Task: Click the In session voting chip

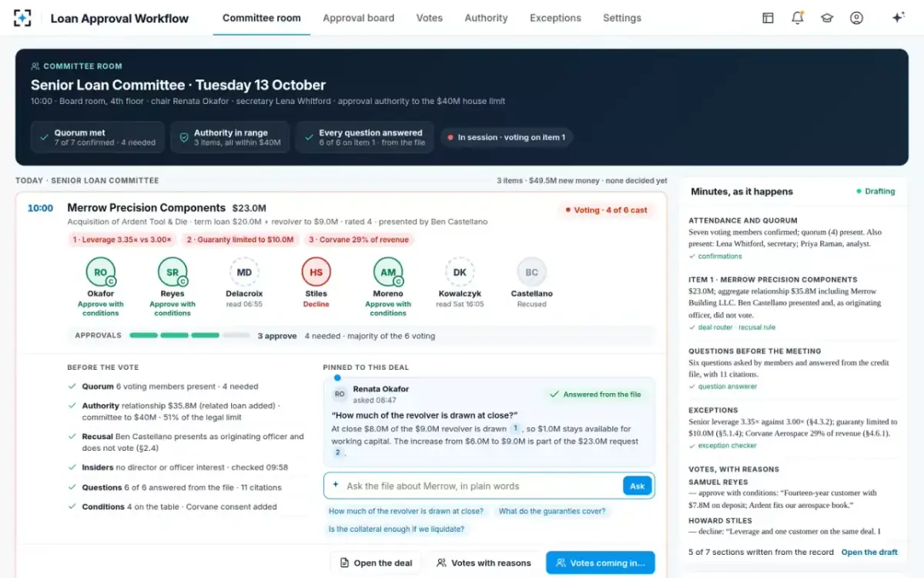Action: coord(506,137)
